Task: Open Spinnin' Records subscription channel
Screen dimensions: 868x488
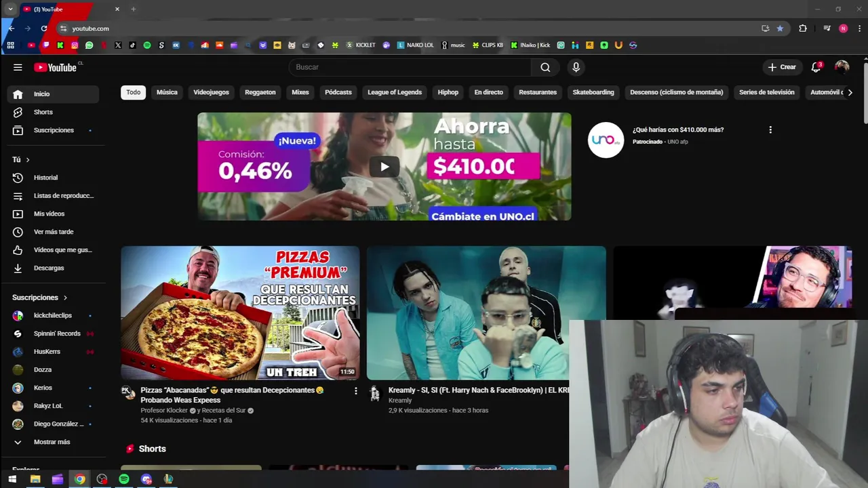Action: coord(53,333)
